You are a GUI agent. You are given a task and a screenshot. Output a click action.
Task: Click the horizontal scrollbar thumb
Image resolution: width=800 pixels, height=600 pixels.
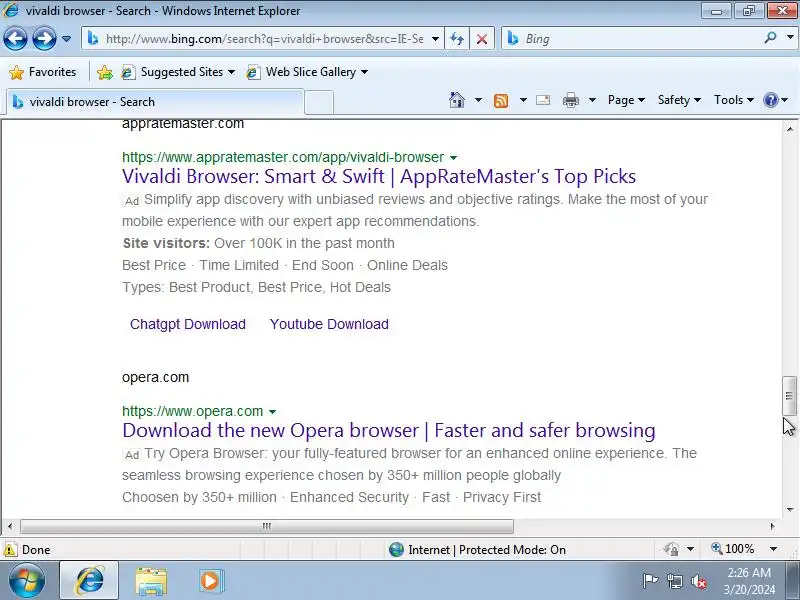coord(267,526)
